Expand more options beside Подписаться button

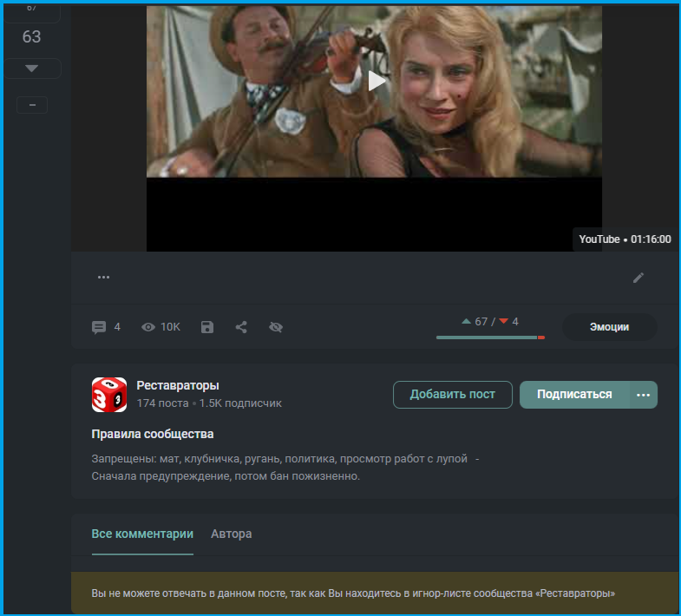click(643, 395)
